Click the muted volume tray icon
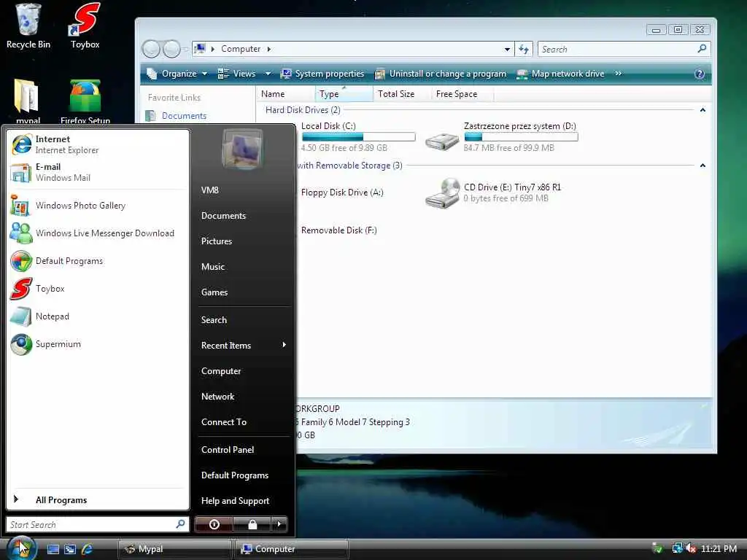 coord(691,548)
